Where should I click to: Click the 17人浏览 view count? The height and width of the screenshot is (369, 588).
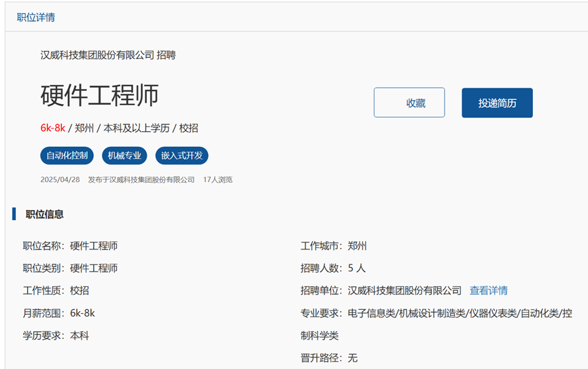[x=218, y=179]
